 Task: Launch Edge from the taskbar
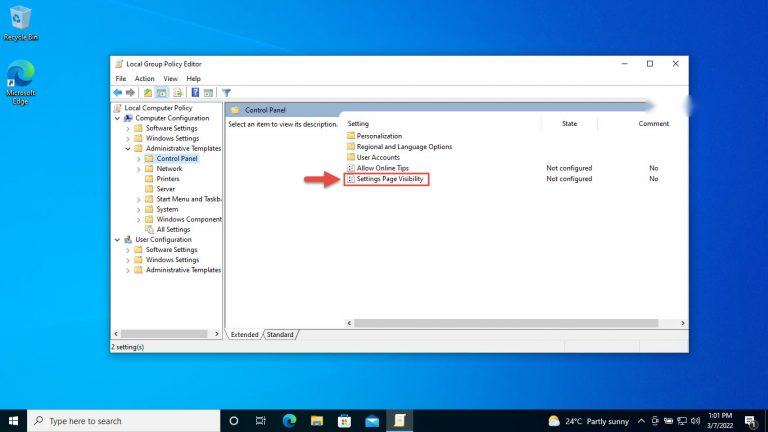289,421
